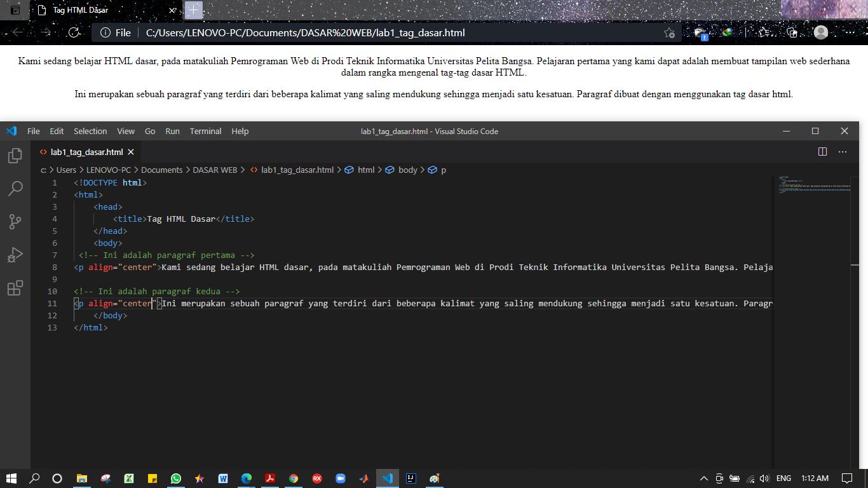
Task: Open the Extensions view
Action: [15, 287]
